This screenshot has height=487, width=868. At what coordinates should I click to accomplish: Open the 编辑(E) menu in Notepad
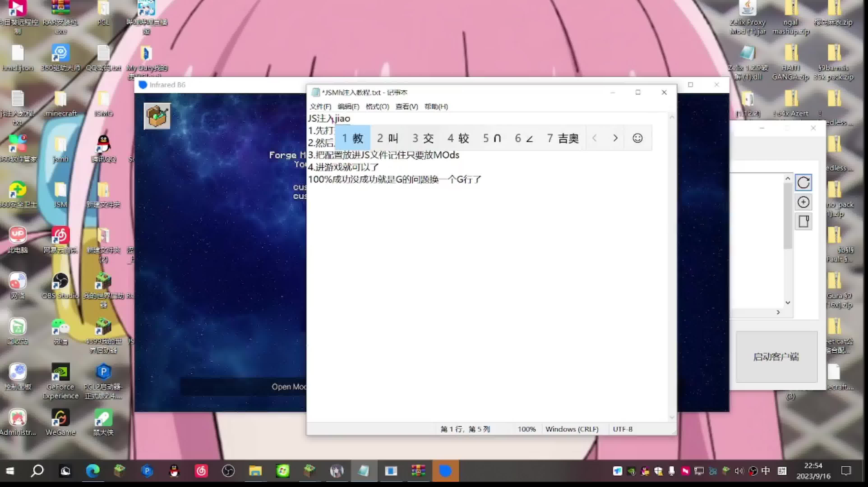pos(348,106)
